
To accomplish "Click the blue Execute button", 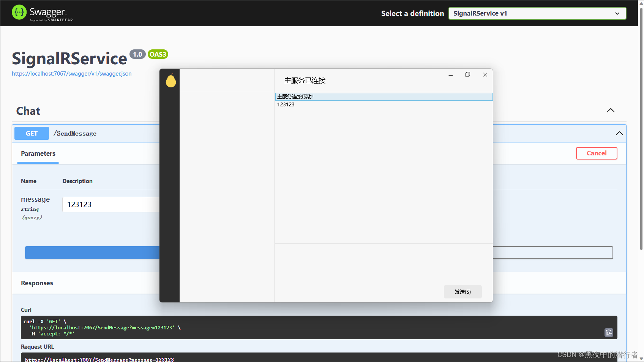I will coord(92,253).
